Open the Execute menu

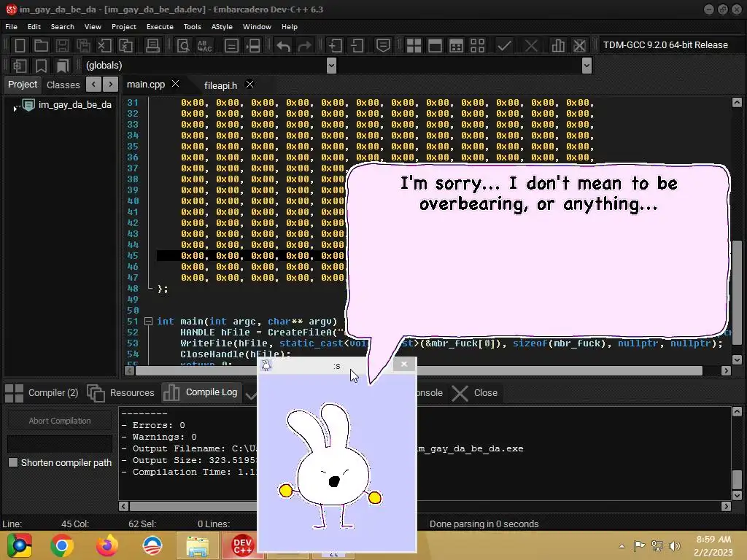[x=160, y=27]
